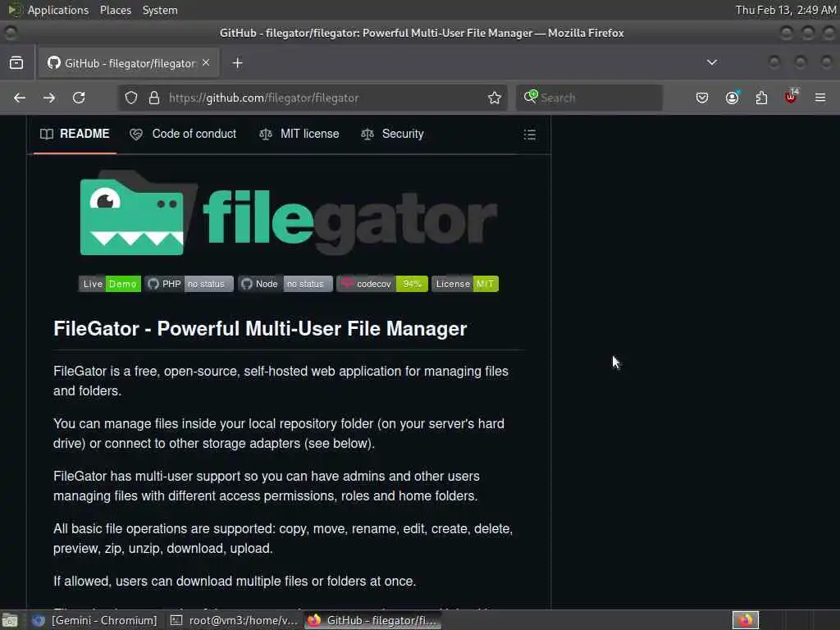Screen dimensions: 840x630
Task: Reload the GitHub page
Action: (x=79, y=98)
